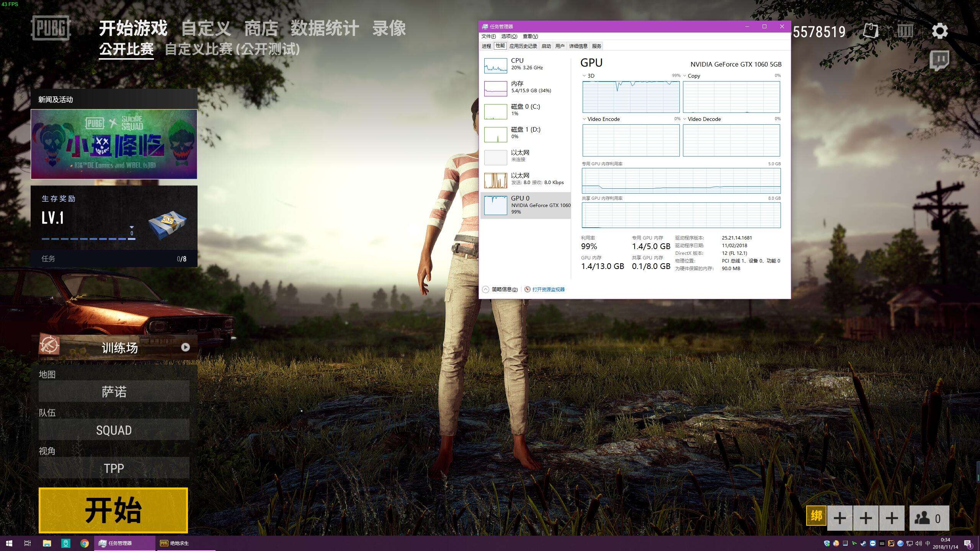The width and height of the screenshot is (980, 551).
Task: Open the 选项 menu in Task Manager
Action: click(509, 36)
